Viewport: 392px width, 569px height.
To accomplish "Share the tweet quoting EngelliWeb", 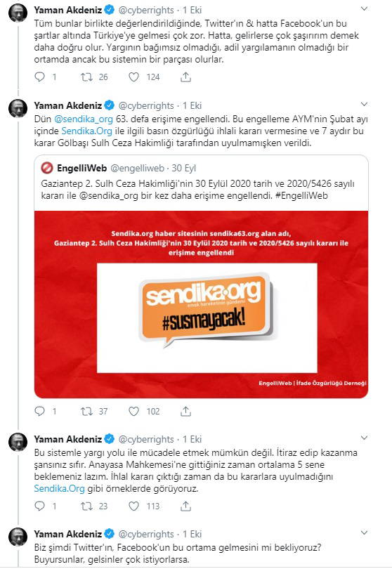I will pyautogui.click(x=185, y=411).
